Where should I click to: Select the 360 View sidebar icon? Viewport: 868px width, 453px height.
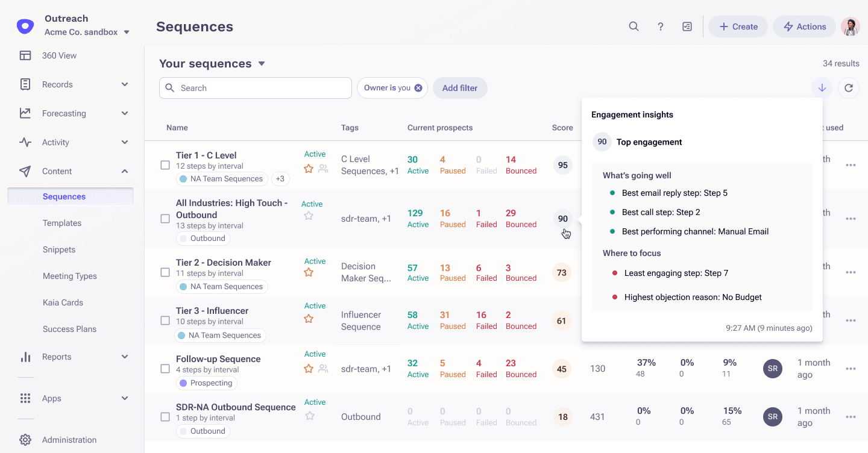coord(25,55)
